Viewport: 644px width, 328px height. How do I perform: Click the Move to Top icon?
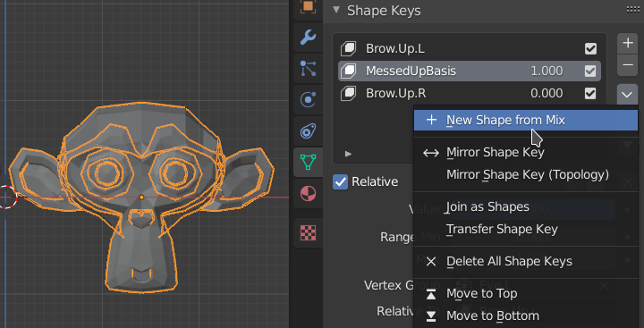(431, 294)
